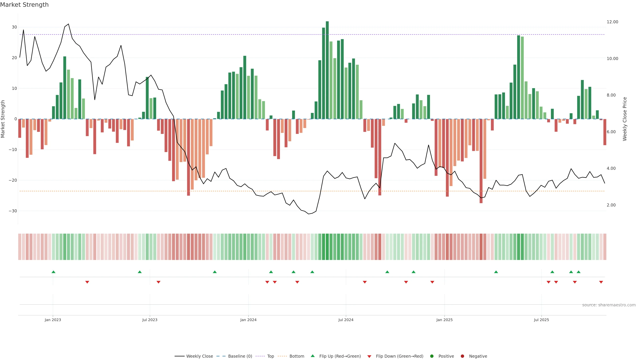The image size is (644, 362).
Task: Click the Flip Down red triangle legend icon
Action: pos(369,356)
